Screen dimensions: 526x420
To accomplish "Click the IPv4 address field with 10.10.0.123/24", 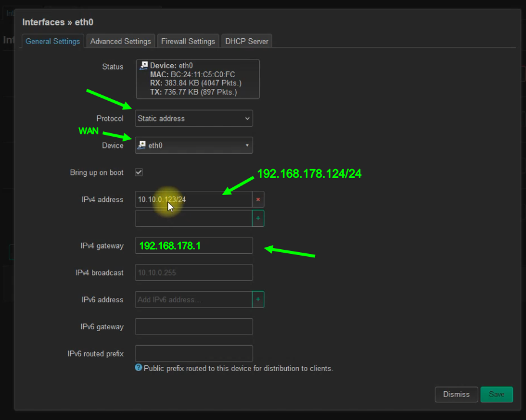I will 193,200.
